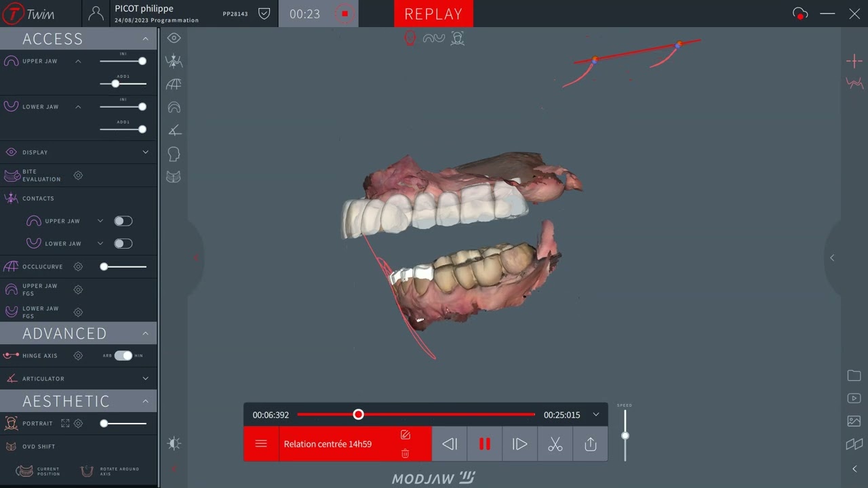This screenshot has height=488, width=868.
Task: Open the patient profile icon
Action: click(x=96, y=14)
